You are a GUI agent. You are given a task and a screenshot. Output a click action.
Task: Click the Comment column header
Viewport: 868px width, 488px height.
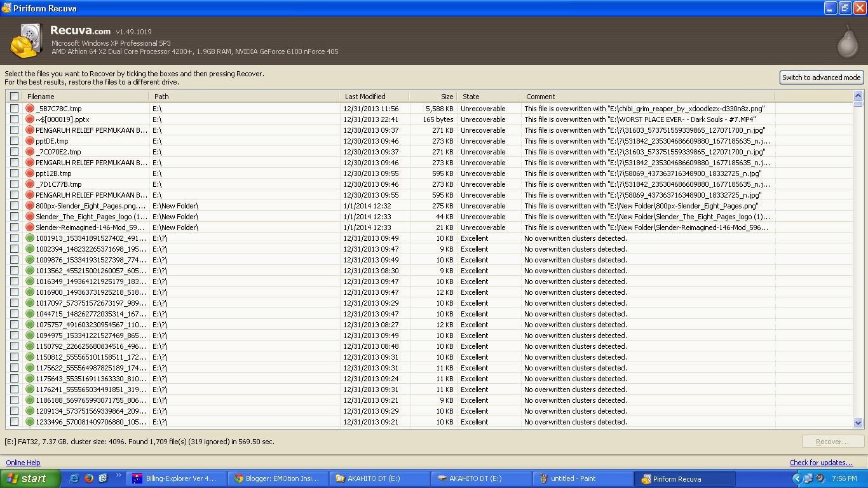(647, 97)
